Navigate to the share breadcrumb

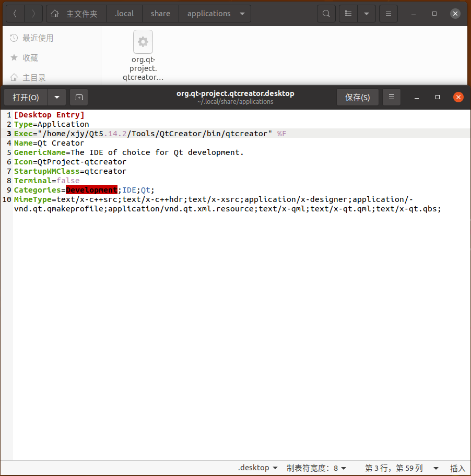tap(160, 14)
